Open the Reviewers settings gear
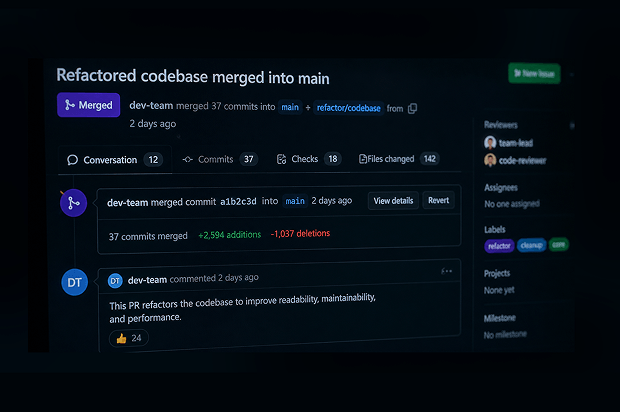Viewport: 620px width, 412px height. point(572,126)
